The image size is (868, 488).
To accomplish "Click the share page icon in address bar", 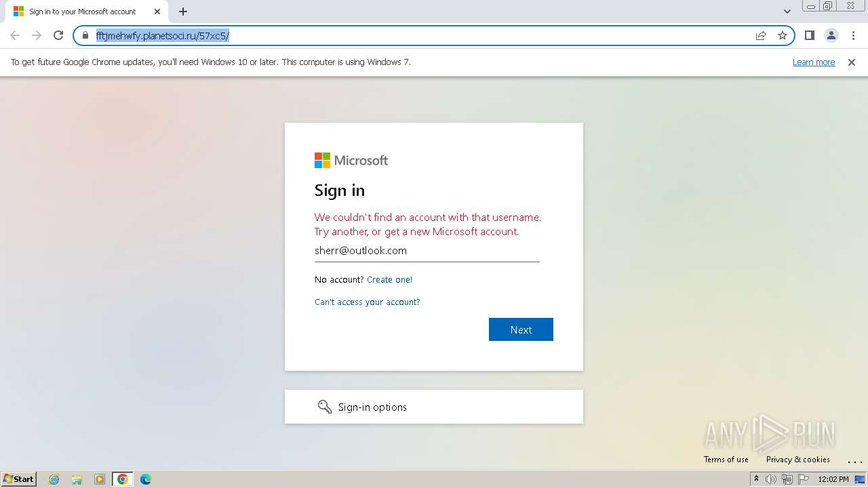I will tap(761, 35).
